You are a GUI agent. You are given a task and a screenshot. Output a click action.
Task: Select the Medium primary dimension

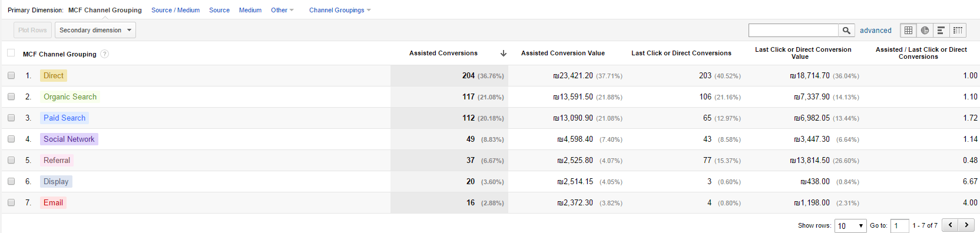(250, 10)
